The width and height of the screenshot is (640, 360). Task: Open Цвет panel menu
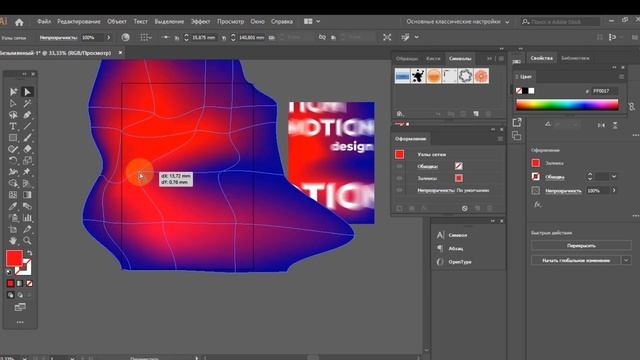tap(621, 76)
